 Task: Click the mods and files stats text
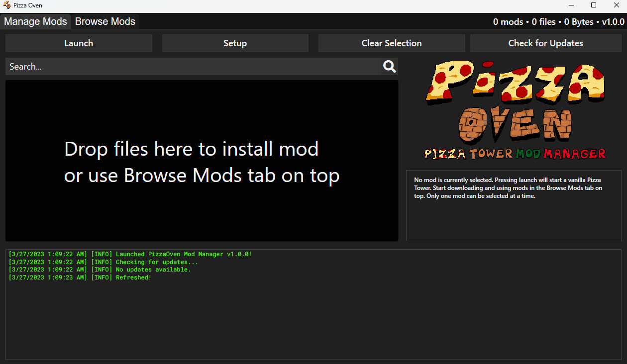click(558, 22)
